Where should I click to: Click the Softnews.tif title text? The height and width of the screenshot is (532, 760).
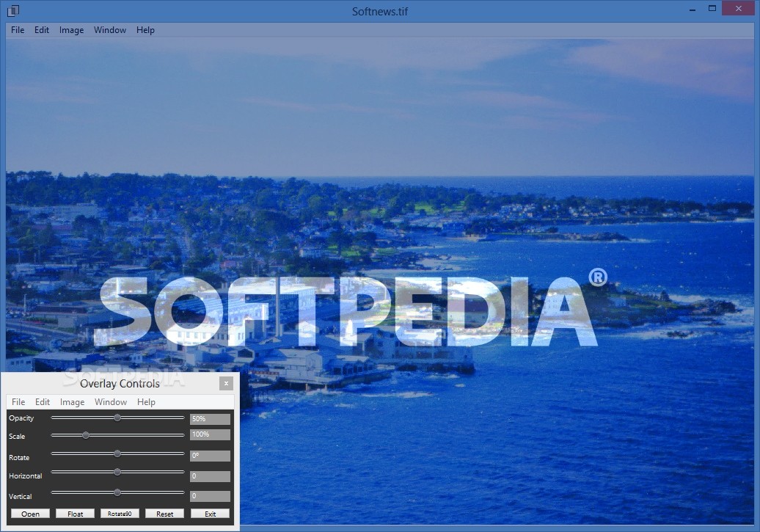[x=380, y=11]
